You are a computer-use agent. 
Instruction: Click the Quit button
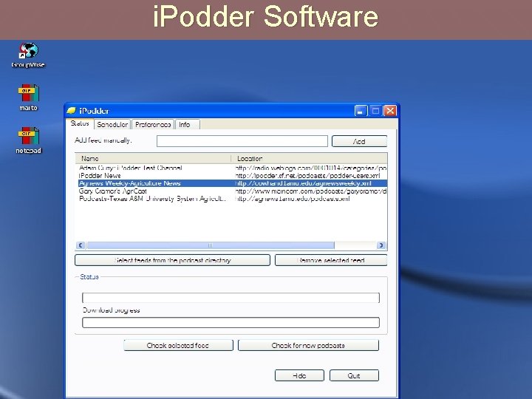pos(354,375)
